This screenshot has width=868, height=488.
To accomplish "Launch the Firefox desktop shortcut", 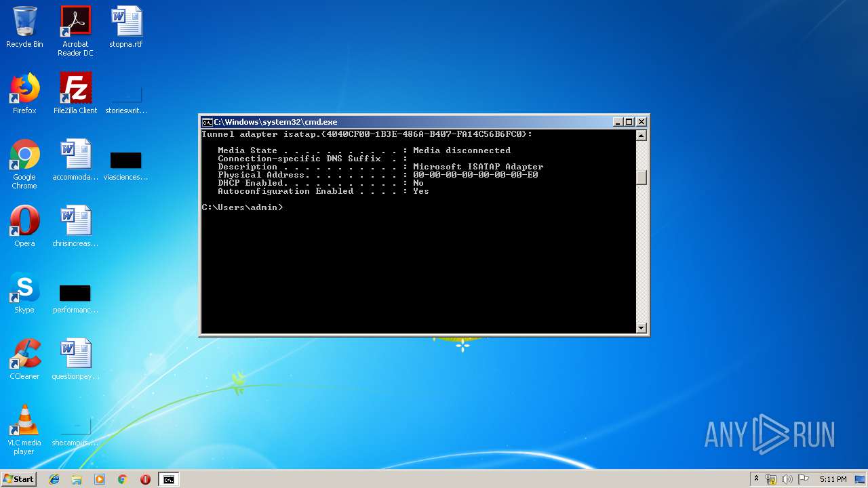I will (x=24, y=94).
